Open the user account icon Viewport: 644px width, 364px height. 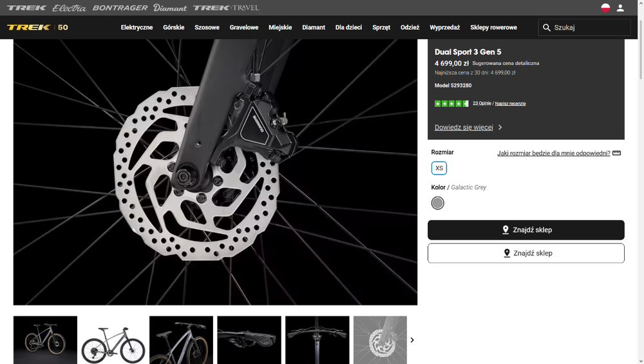tap(620, 8)
